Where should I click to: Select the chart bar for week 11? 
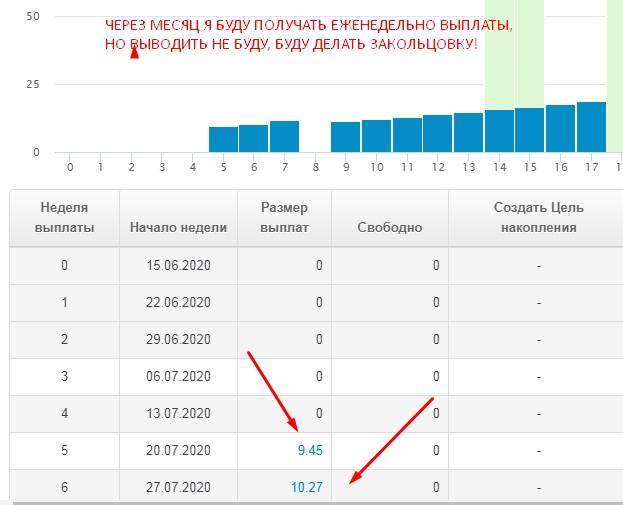pos(407,135)
